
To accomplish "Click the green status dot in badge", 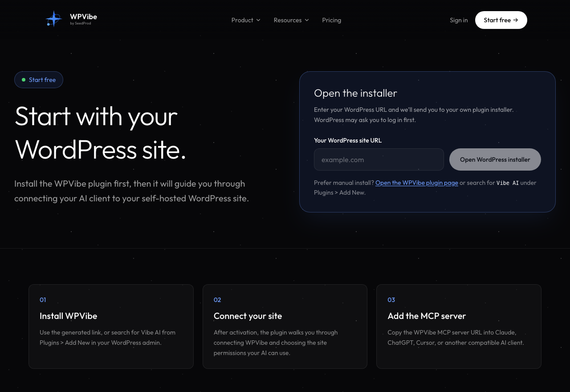I will pos(24,80).
